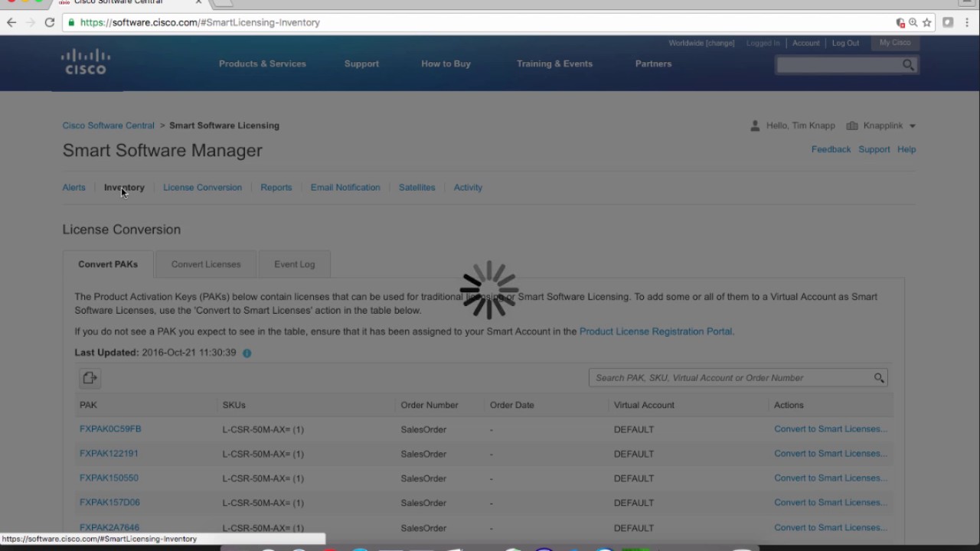The width and height of the screenshot is (980, 551).
Task: Open the My Cisco button
Action: click(x=895, y=43)
